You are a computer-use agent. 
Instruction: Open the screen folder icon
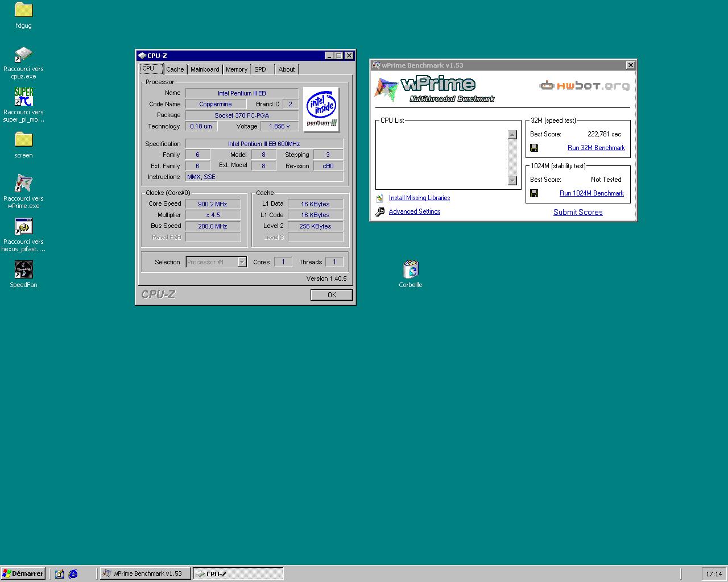click(x=23, y=139)
